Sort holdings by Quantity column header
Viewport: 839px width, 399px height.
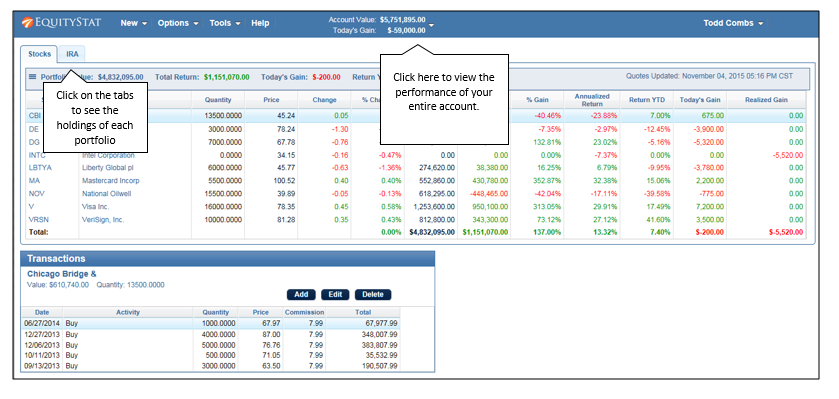coord(218,99)
